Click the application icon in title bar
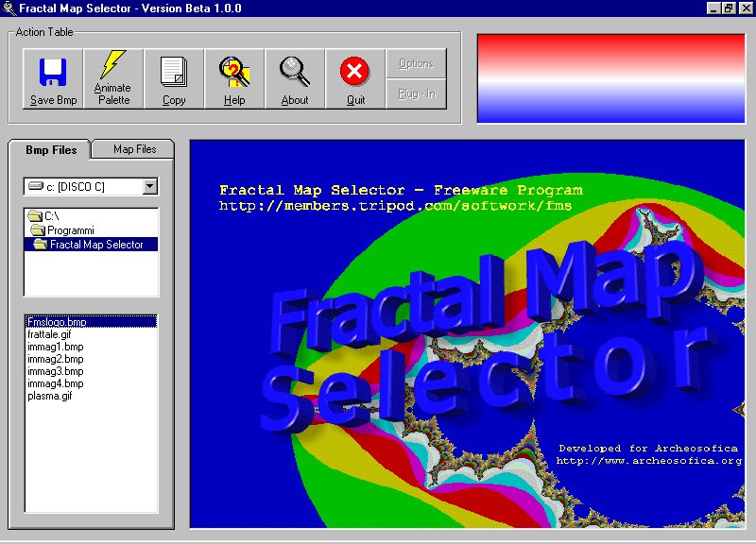The width and height of the screenshot is (756, 544). click(x=9, y=8)
